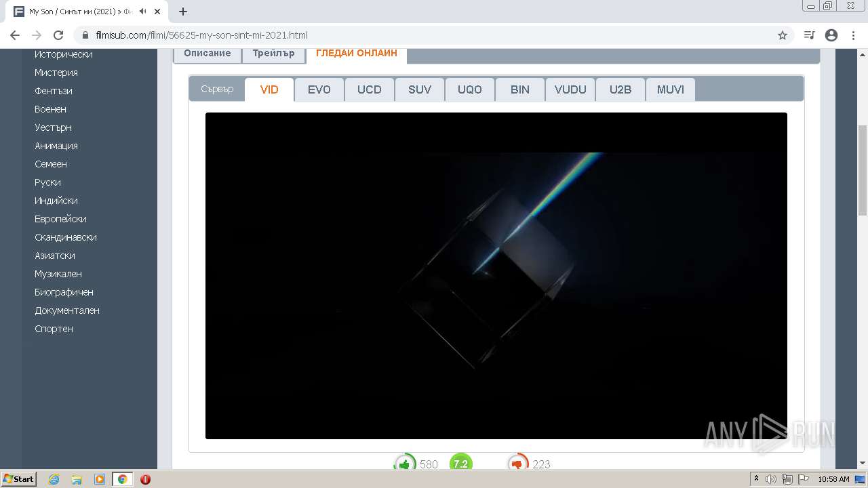Mute the tab audio speaker icon
The width and height of the screenshot is (868, 488).
143,12
